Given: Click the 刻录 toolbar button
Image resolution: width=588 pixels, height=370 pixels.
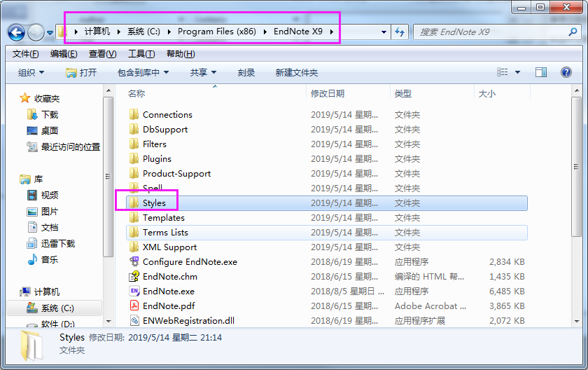Looking at the screenshot, I should (x=246, y=72).
